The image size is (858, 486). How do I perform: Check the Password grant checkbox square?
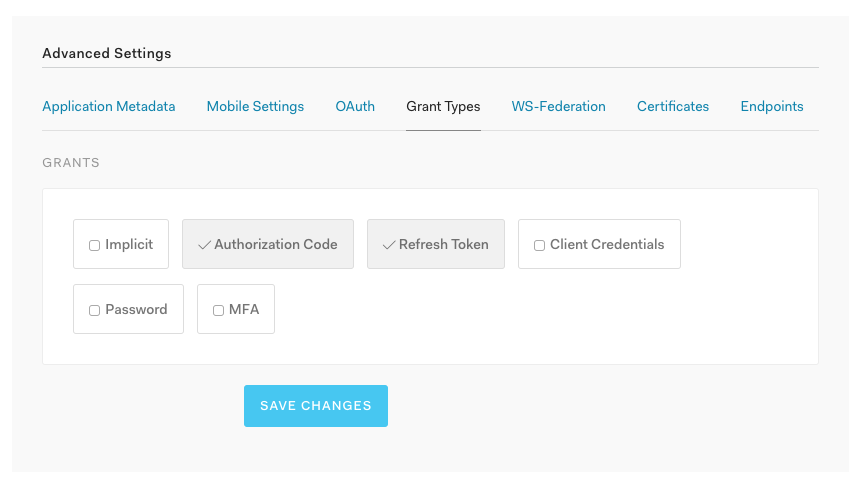point(95,310)
